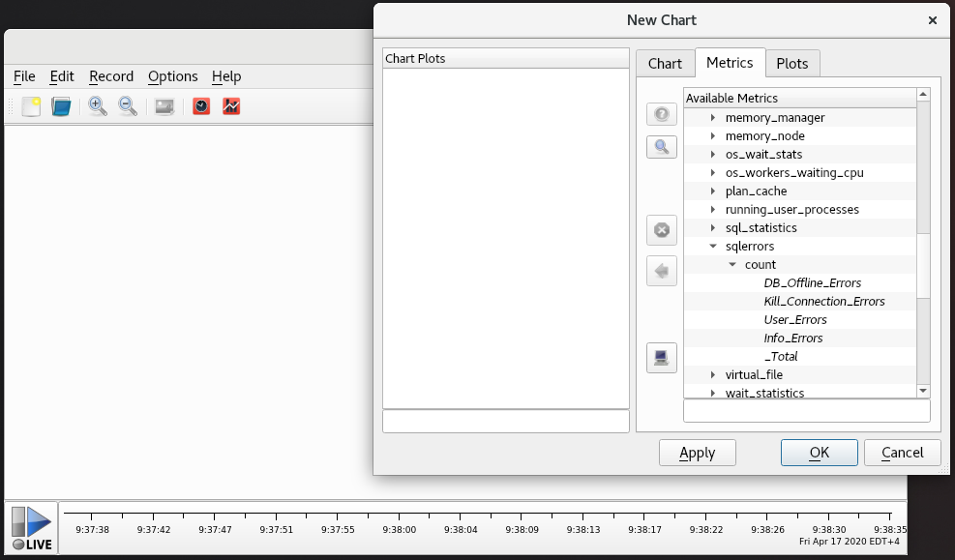This screenshot has width=955, height=560.
Task: Click the computer host selection button
Action: coord(662,358)
